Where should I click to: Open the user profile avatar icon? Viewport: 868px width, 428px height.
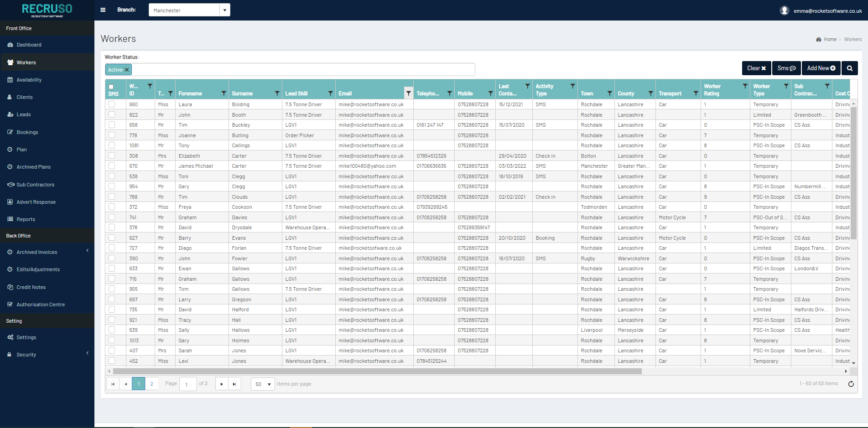click(x=784, y=10)
